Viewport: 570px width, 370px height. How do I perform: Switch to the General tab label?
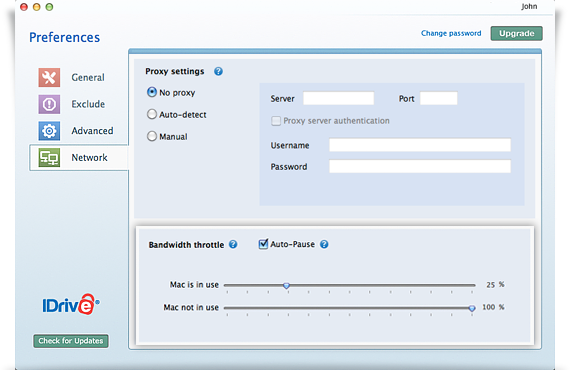tap(88, 77)
